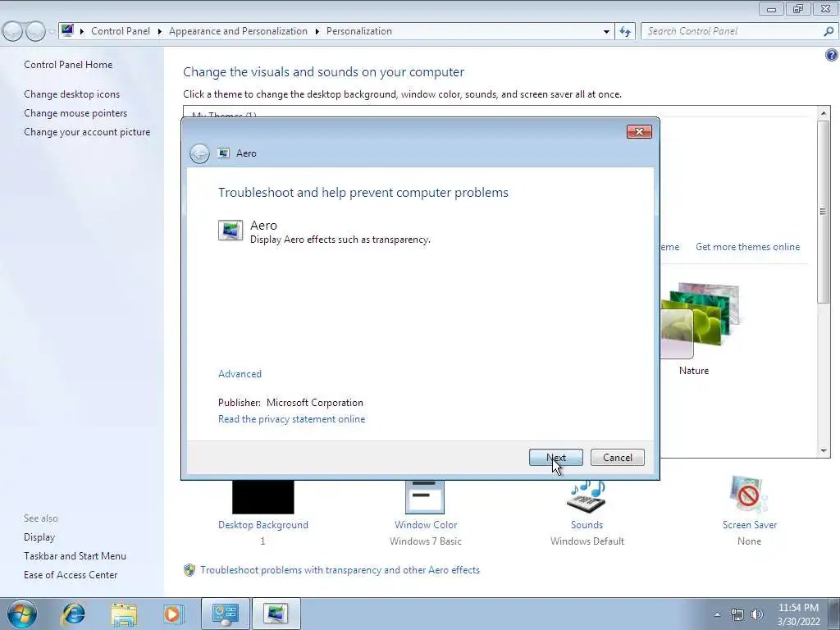
Task: Click the themes list scroll up arrow
Action: [824, 112]
